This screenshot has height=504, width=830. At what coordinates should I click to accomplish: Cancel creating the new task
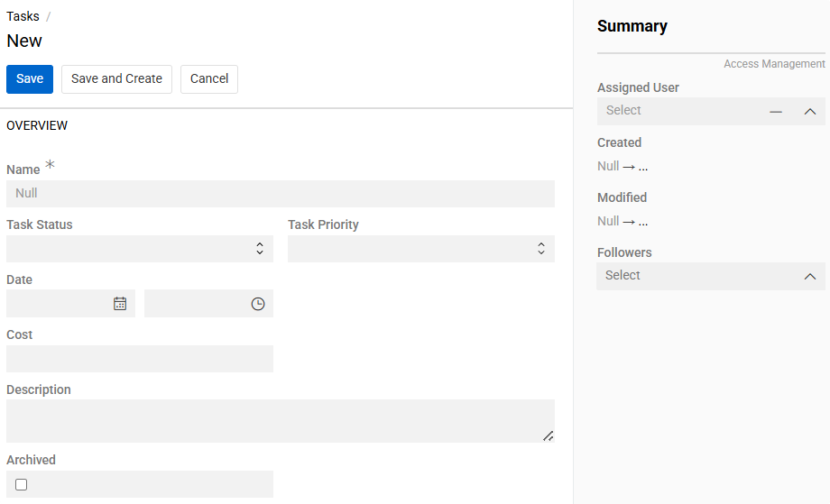tap(209, 79)
